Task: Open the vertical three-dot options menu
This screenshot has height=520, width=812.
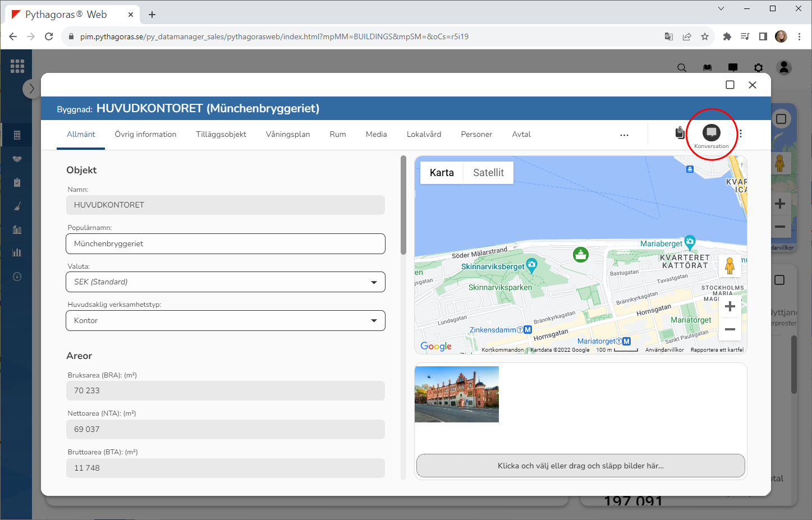Action: 741,134
